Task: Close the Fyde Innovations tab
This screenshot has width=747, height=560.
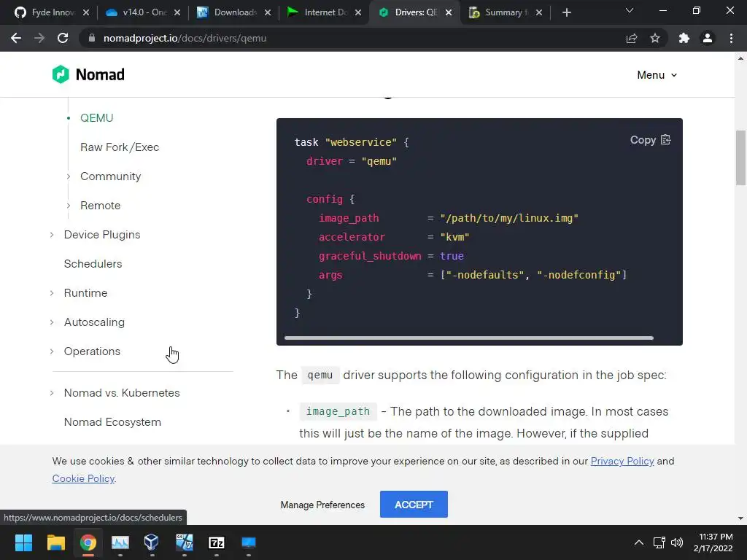Action: click(x=86, y=13)
